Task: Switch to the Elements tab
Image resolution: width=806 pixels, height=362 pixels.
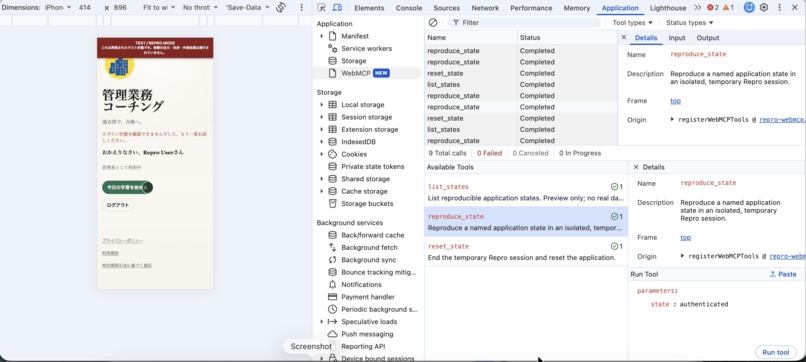Action: coord(369,8)
